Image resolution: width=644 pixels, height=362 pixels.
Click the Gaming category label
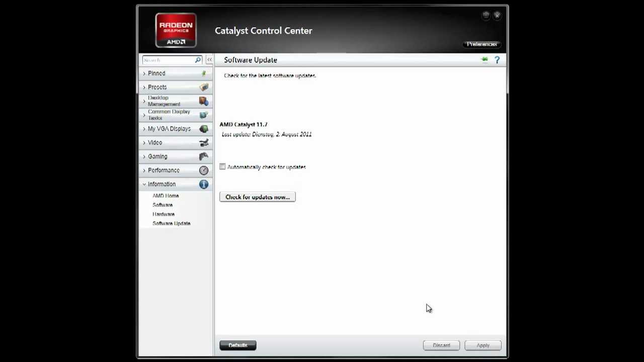[x=157, y=156]
